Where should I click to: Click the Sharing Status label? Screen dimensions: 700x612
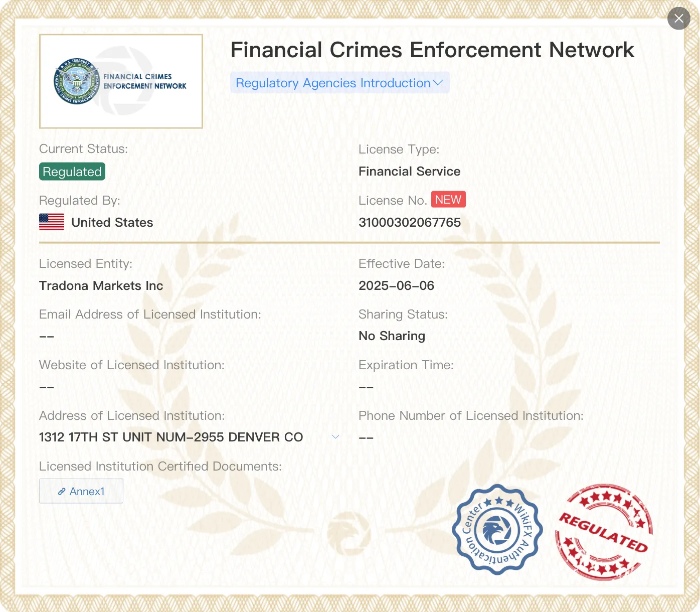point(403,315)
